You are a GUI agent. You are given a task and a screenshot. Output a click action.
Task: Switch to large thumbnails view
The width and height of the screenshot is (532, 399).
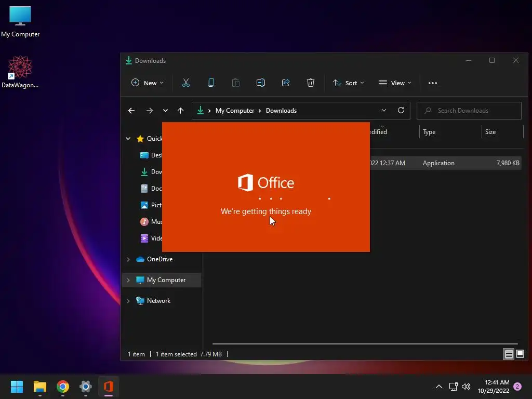coord(520,354)
